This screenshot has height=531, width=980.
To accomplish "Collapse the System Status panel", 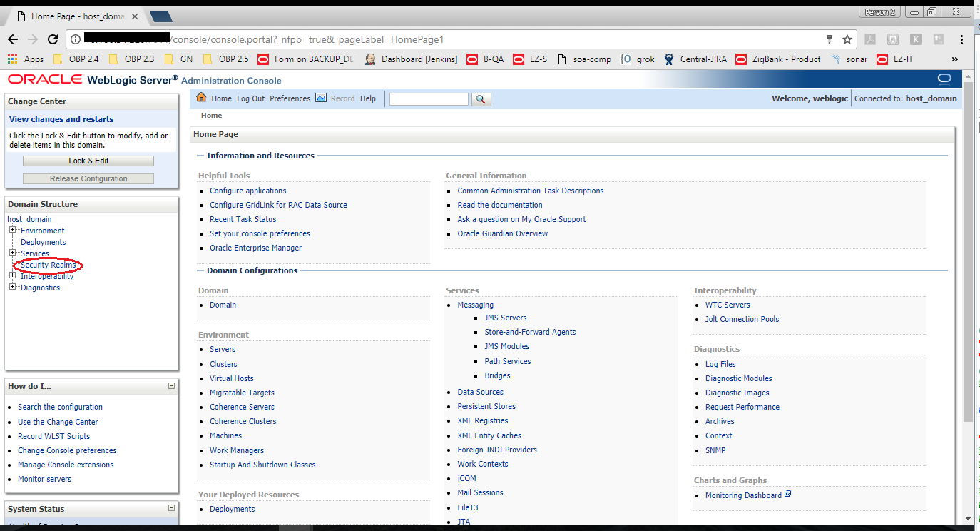I will (171, 508).
